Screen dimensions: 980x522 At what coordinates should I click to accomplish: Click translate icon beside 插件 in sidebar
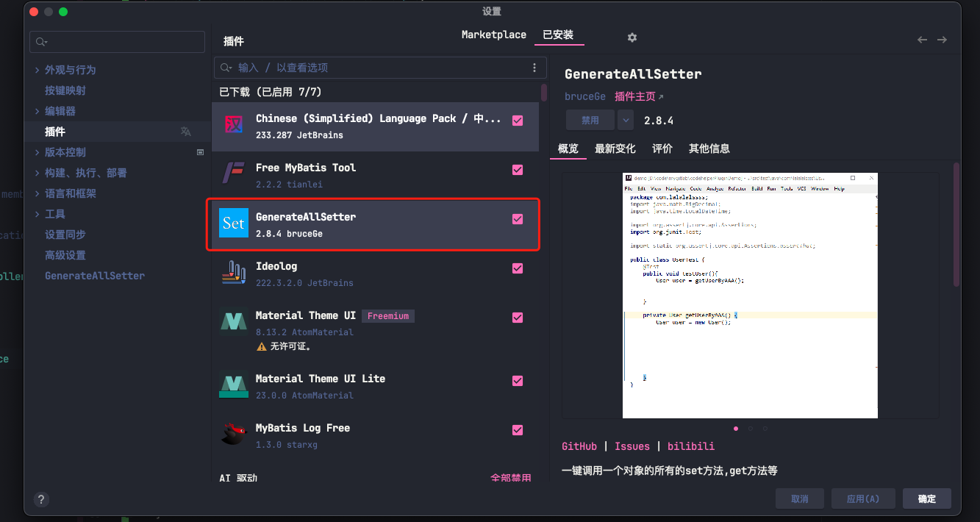coord(185,132)
